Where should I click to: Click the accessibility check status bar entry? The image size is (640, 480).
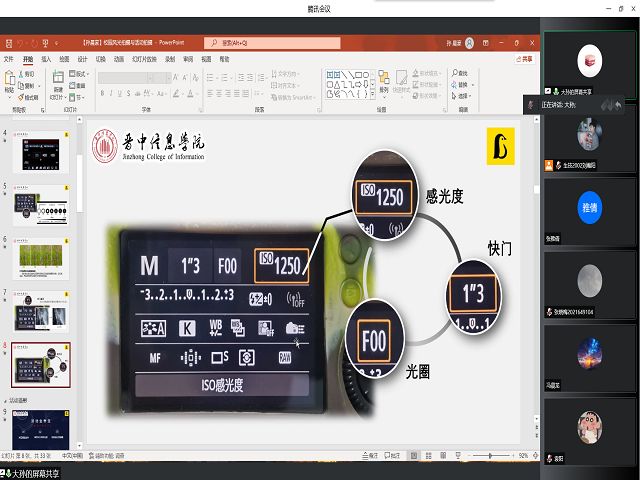(107, 456)
